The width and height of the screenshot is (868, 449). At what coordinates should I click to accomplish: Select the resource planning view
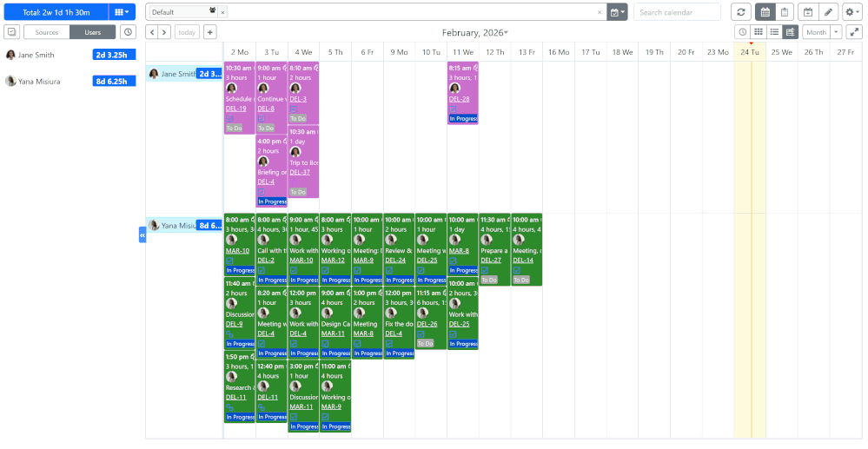790,32
